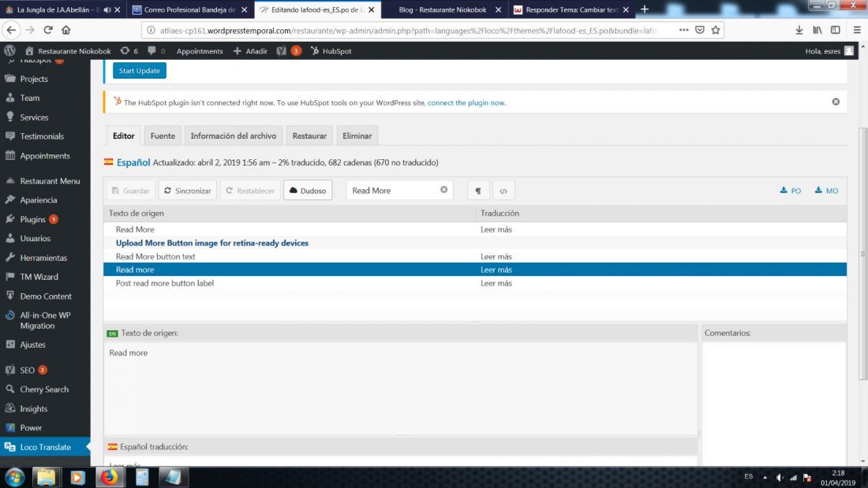Select the highlighted Read more row
Viewport: 868px width, 488px height.
475,270
